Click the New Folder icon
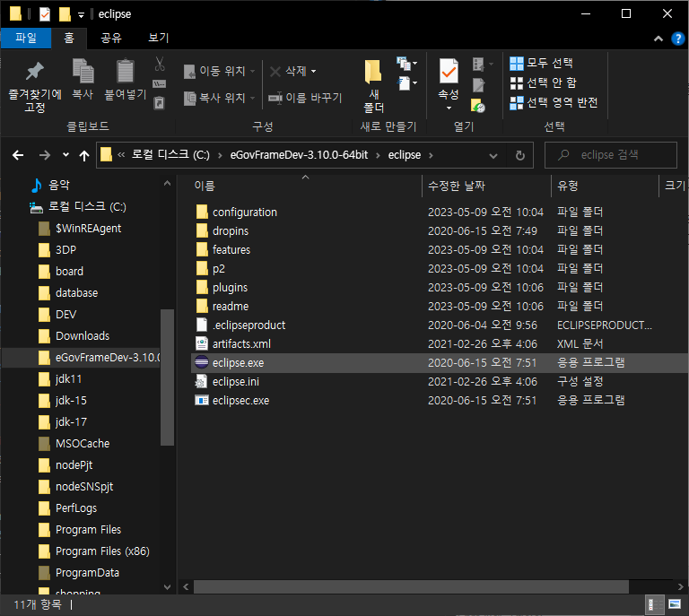Image resolution: width=689 pixels, height=616 pixels. 373,71
